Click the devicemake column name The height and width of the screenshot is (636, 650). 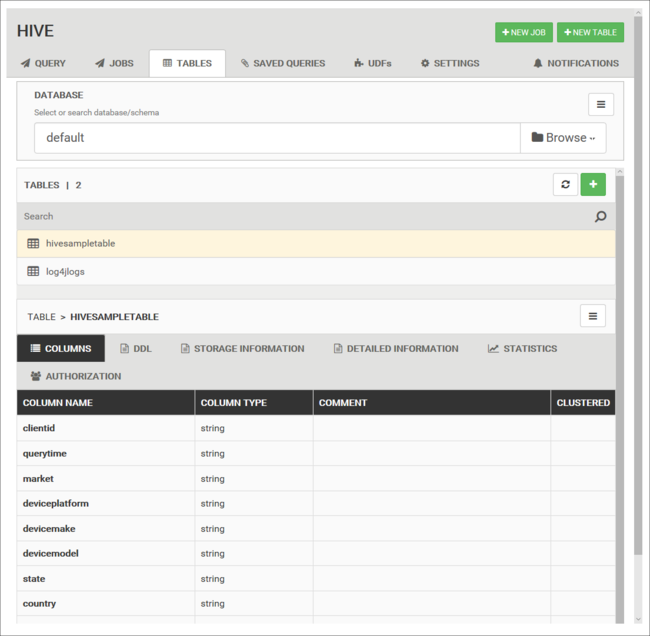pos(49,529)
